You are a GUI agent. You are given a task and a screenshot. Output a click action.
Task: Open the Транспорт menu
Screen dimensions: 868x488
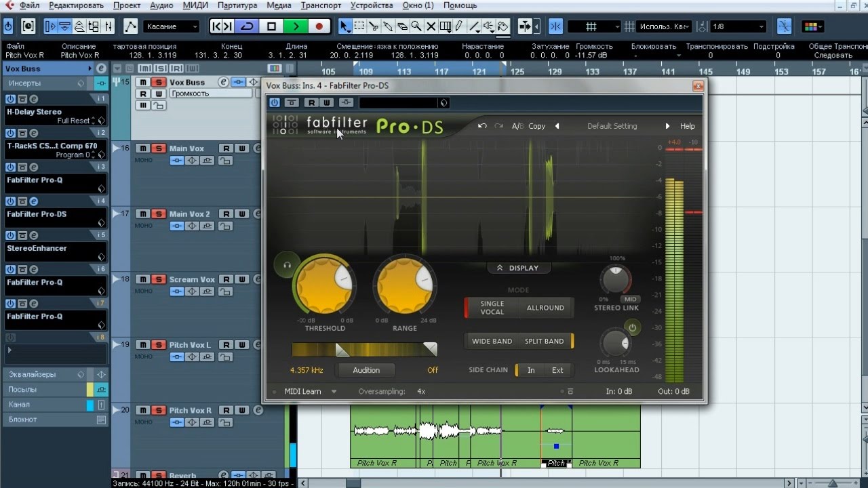[x=321, y=5]
